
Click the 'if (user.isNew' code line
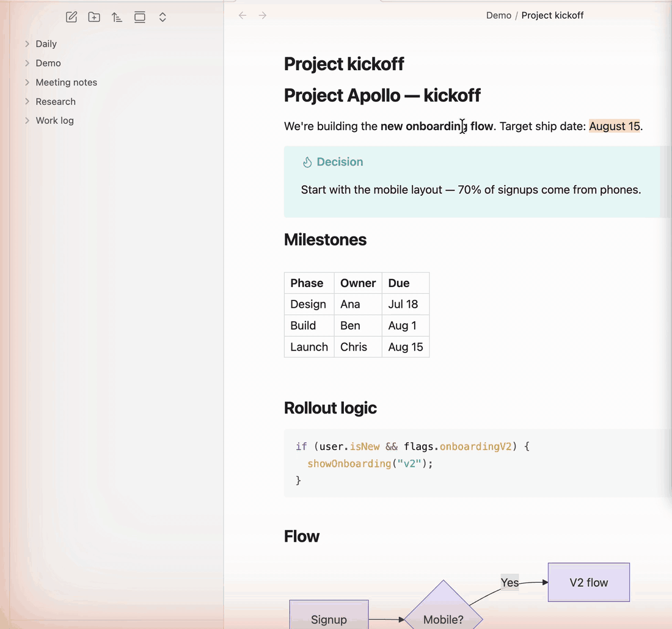coord(413,446)
